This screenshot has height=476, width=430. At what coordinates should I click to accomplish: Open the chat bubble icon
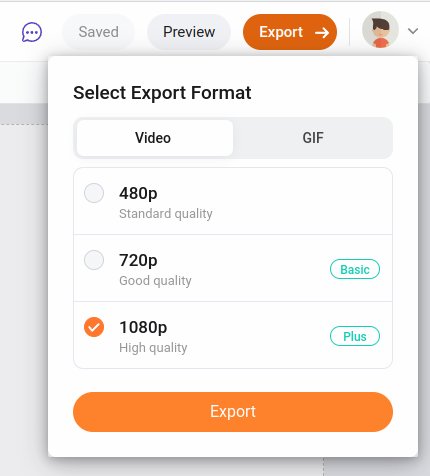click(32, 32)
